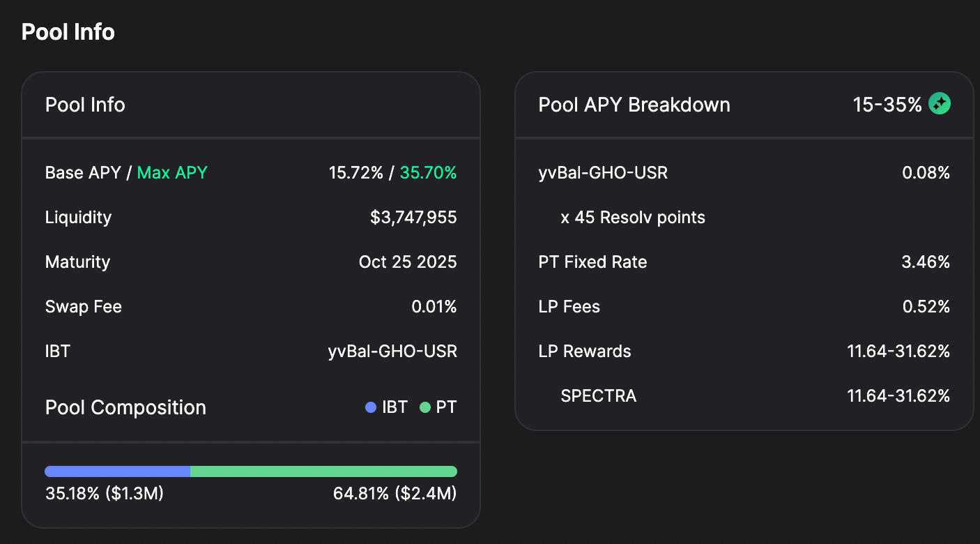Click the Pool APY Breakdown header
The height and width of the screenshot is (544, 980).
click(634, 105)
